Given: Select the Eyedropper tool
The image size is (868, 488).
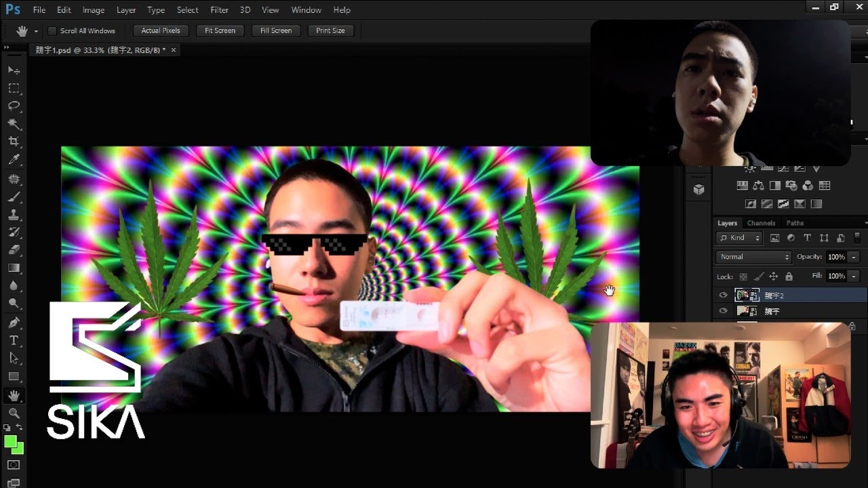Looking at the screenshot, I should pos(14,160).
